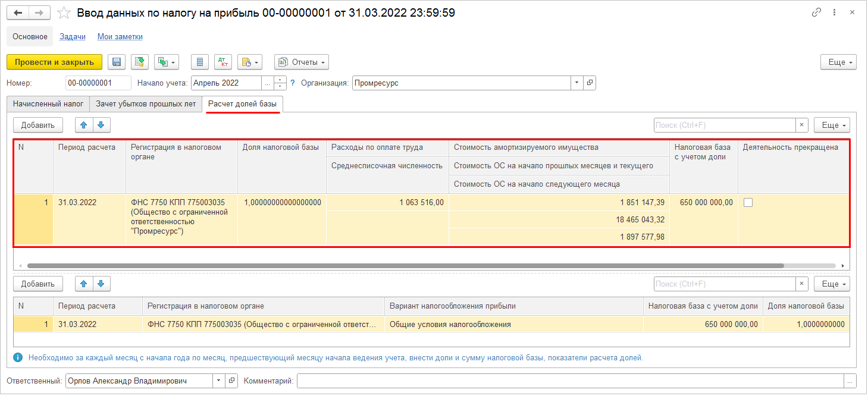
Task: Click into the Комментарий input field
Action: point(570,381)
